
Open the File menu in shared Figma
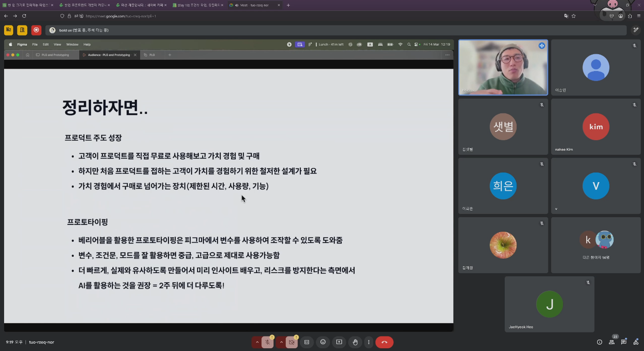click(x=35, y=44)
